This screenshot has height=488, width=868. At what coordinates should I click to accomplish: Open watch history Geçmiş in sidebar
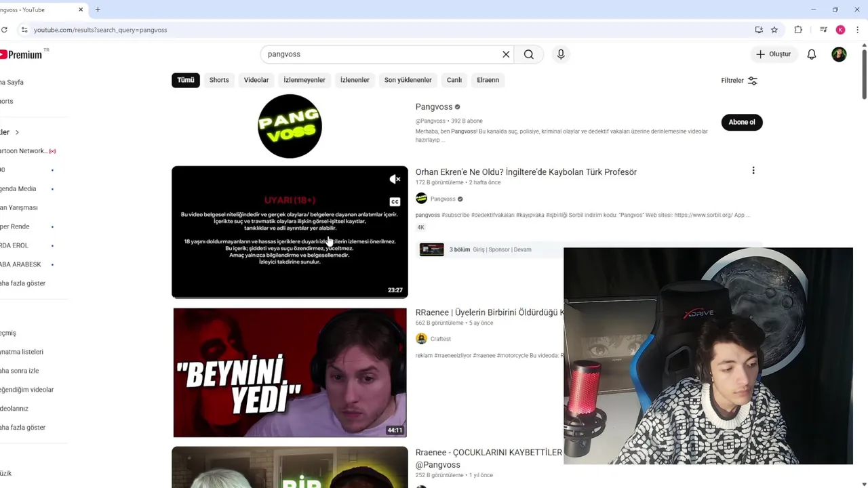[x=8, y=333]
